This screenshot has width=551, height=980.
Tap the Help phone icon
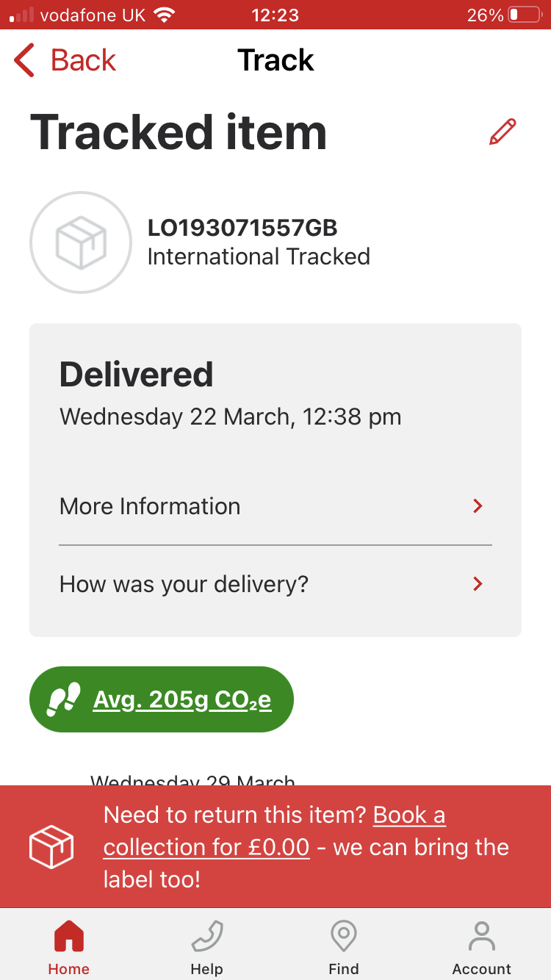click(x=206, y=937)
